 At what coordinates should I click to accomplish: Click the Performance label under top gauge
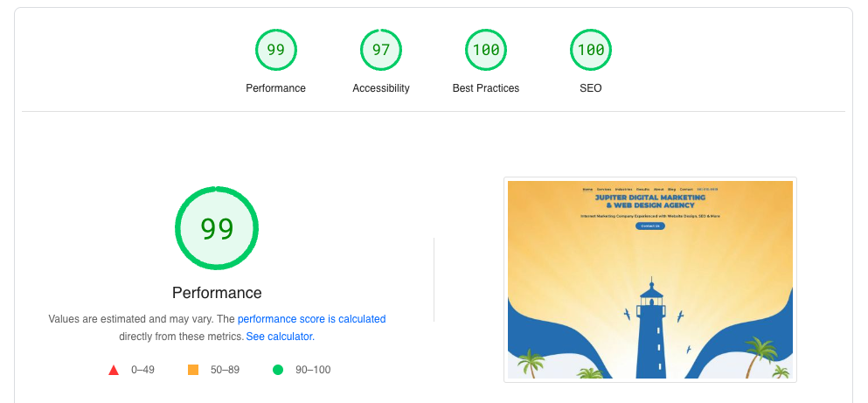(275, 88)
